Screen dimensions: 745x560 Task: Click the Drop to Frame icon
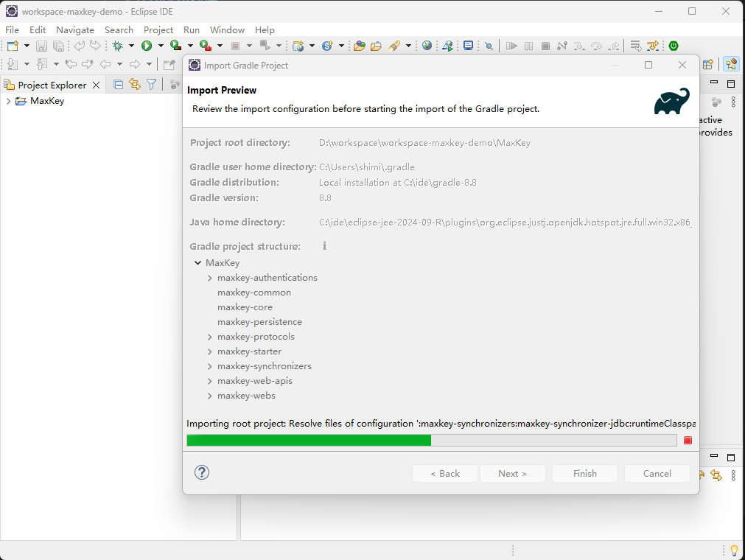636,46
